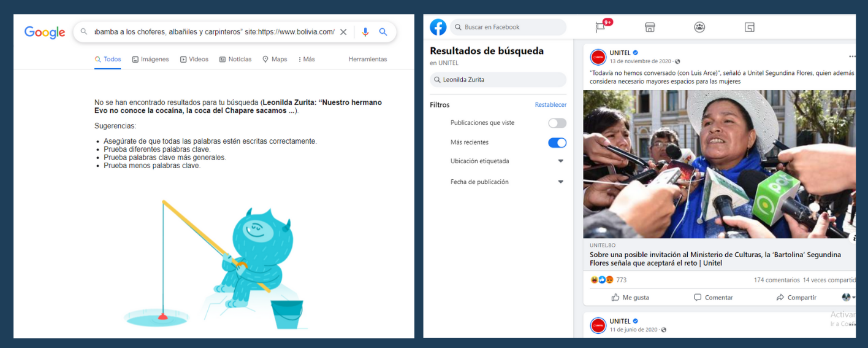Open the Más menu in Google
Viewport: 868px width, 348px height.
tap(306, 60)
